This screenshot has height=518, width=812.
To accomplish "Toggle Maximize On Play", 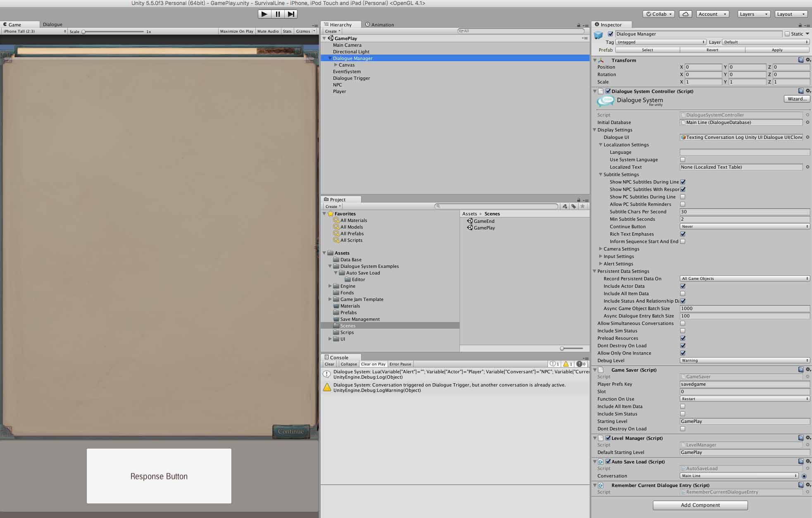I will pyautogui.click(x=236, y=31).
